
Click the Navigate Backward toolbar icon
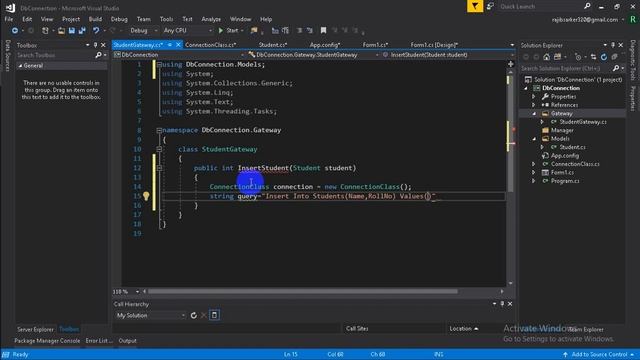coord(15,31)
